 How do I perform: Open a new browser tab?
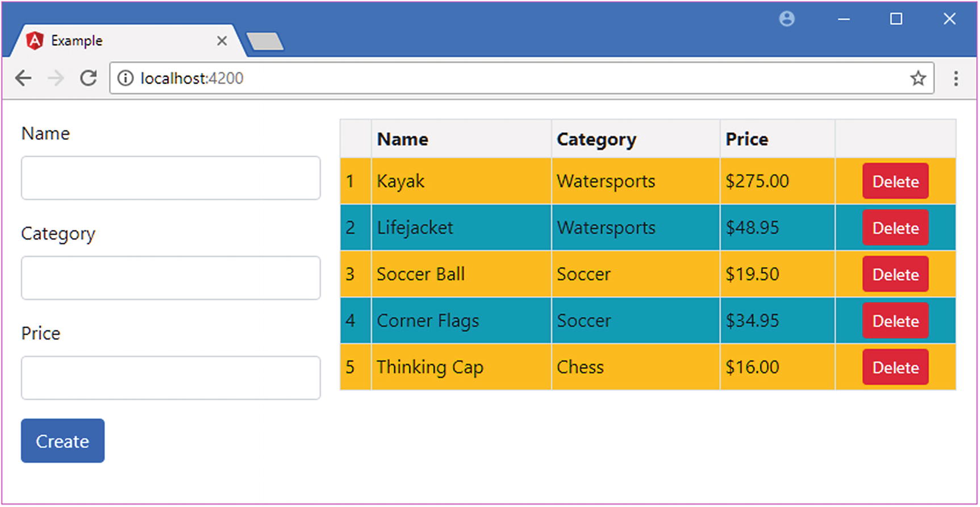[x=265, y=41]
